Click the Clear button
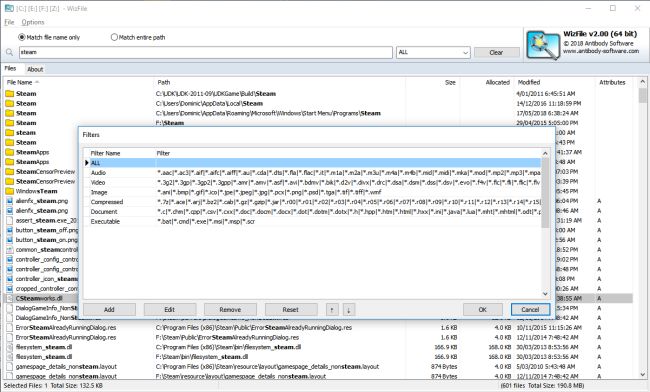This screenshot has height=392, width=650. [496, 52]
